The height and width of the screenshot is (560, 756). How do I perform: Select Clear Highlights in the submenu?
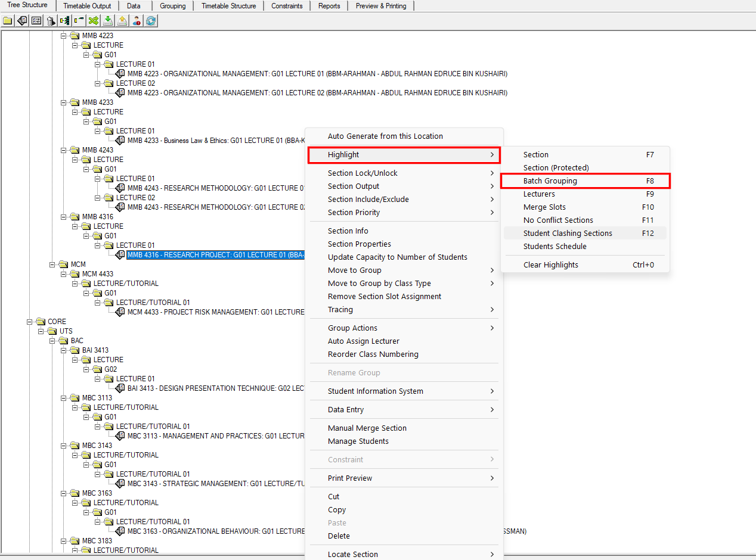[585, 265]
